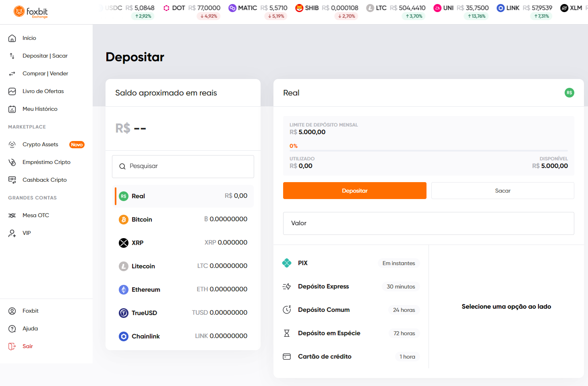Viewport: 588px width, 386px height.
Task: Click the XRP 0.000000 balance value
Action: click(226, 243)
